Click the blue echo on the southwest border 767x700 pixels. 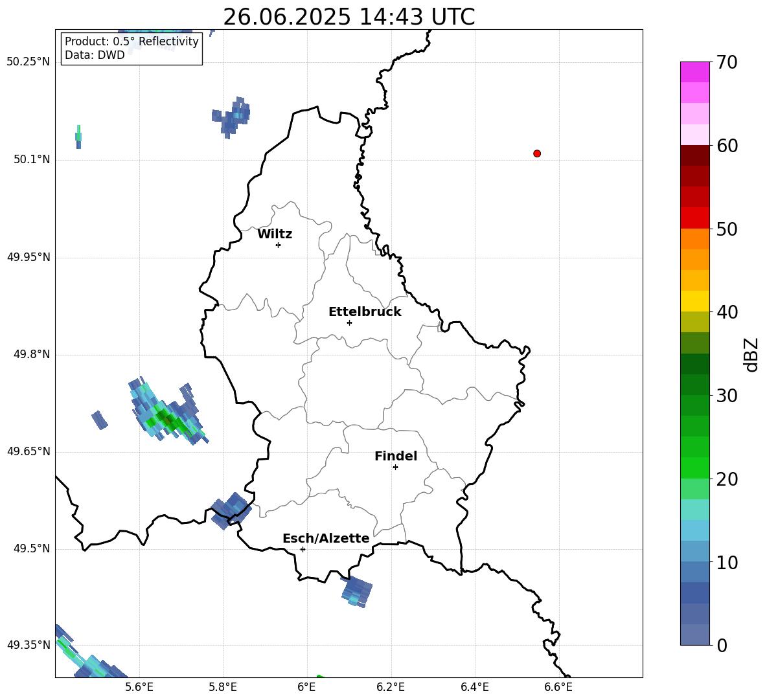[231, 510]
